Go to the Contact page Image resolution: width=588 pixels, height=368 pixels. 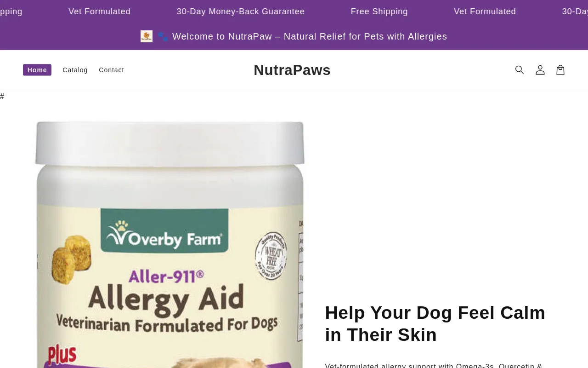click(111, 70)
